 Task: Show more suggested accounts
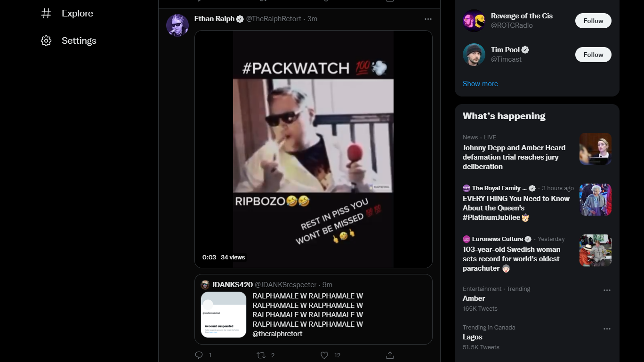[480, 84]
